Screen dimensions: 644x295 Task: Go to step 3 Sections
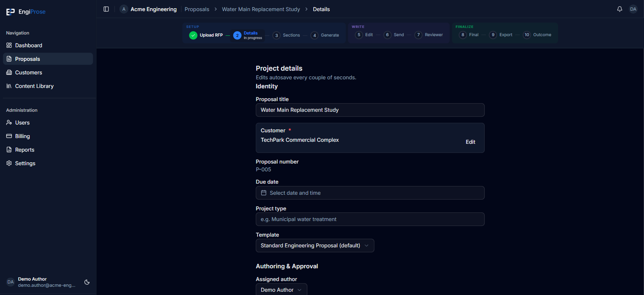287,35
